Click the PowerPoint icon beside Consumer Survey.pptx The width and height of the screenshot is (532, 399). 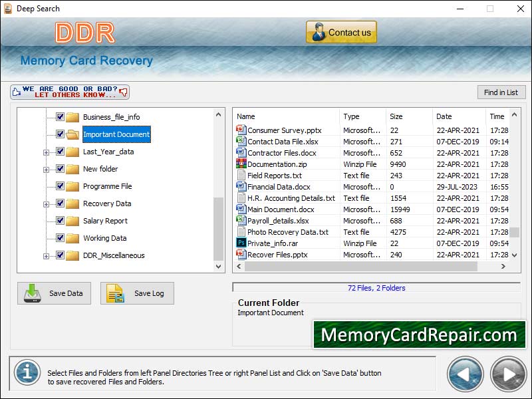tap(241, 130)
